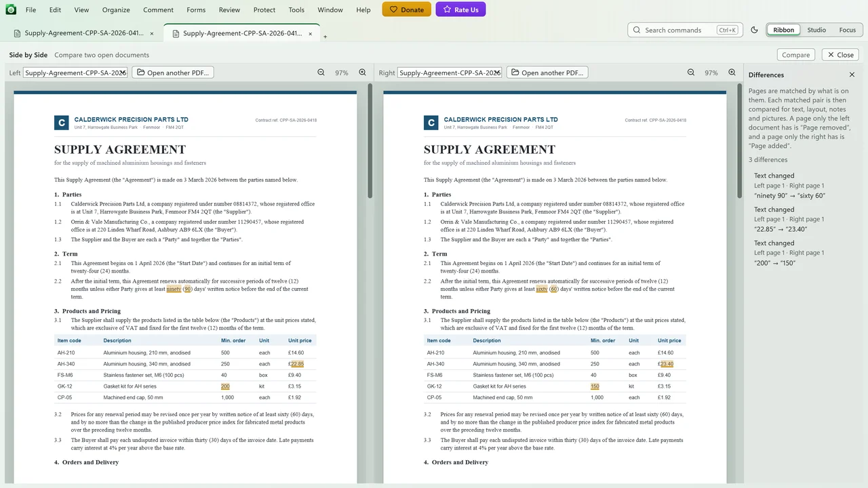The width and height of the screenshot is (868, 488).
Task: Focus the Search commands box
Action: (x=684, y=30)
